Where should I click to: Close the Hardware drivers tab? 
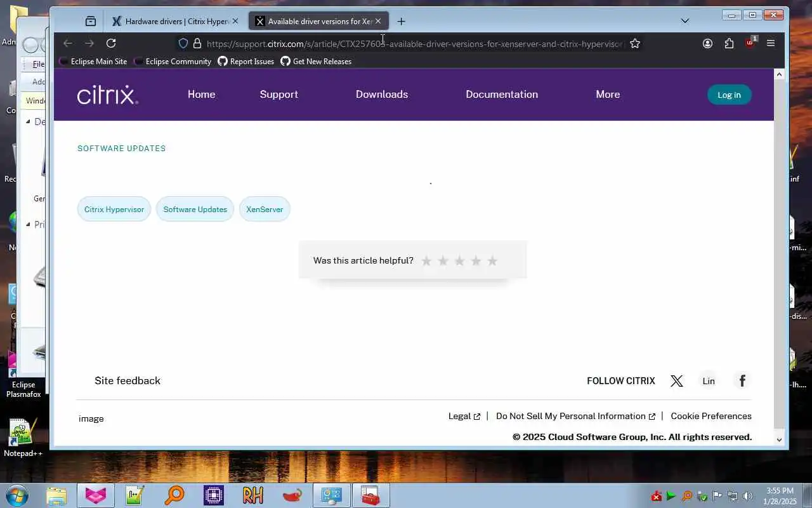(x=235, y=21)
